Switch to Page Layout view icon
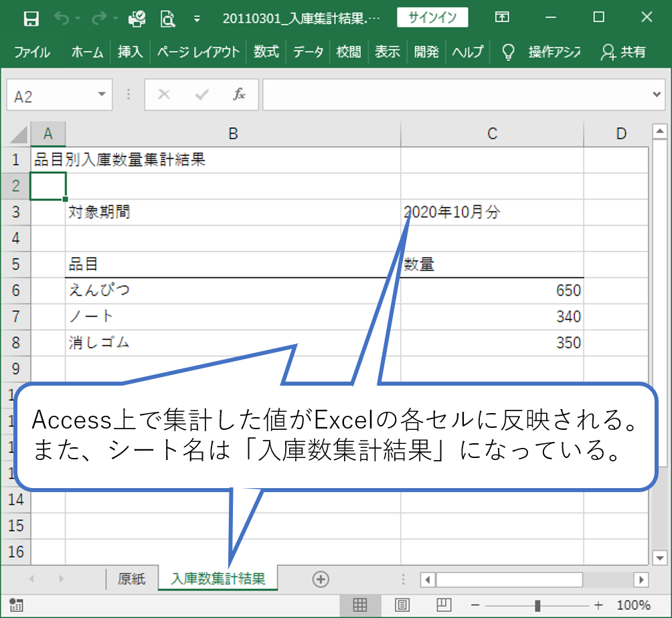The height and width of the screenshot is (618, 672). point(402,605)
